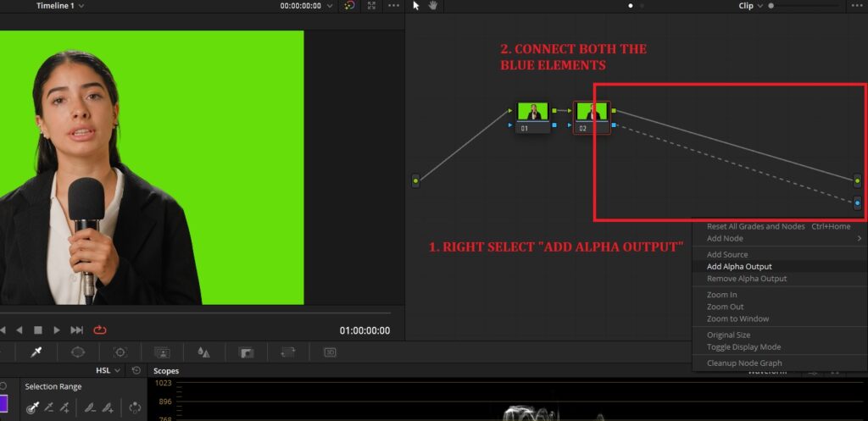This screenshot has width=868, height=421.
Task: Activate the hand pan tool in node editor
Action: click(x=433, y=6)
